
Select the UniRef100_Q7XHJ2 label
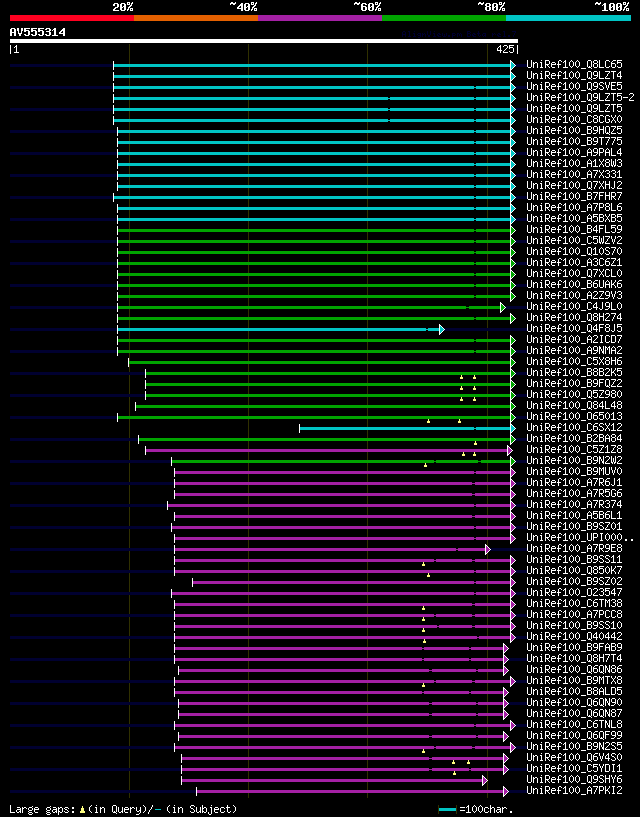[x=574, y=185]
